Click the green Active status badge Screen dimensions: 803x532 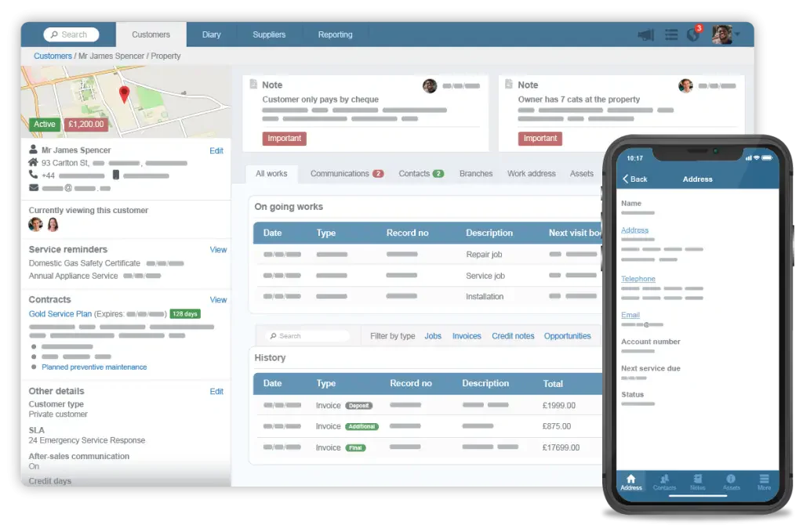click(x=45, y=125)
